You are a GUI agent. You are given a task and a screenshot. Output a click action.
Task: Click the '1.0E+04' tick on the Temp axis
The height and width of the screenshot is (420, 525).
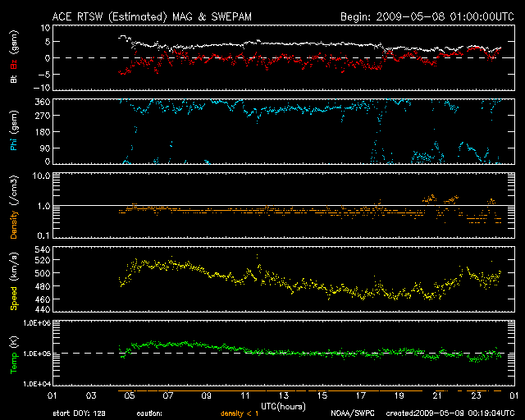point(37,384)
